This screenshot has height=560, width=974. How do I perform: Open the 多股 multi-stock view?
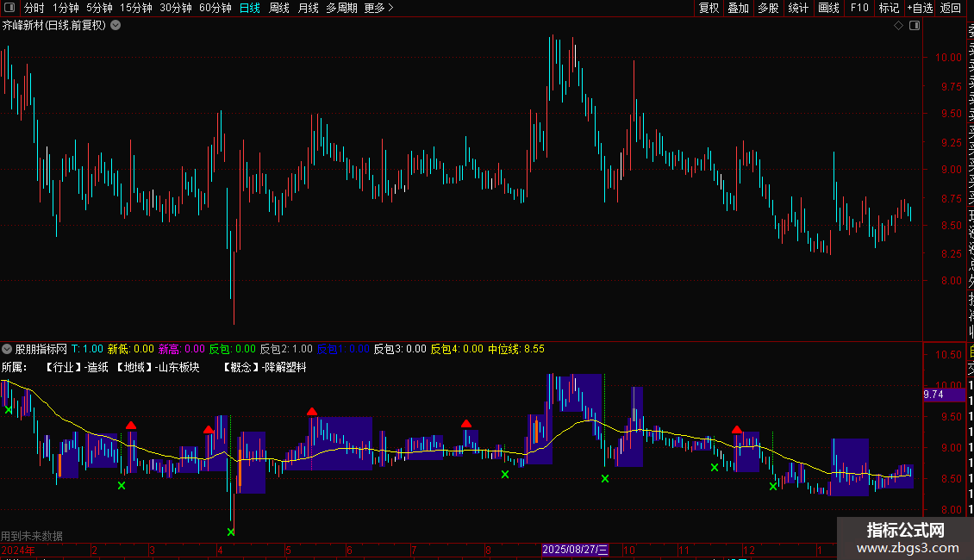(768, 8)
